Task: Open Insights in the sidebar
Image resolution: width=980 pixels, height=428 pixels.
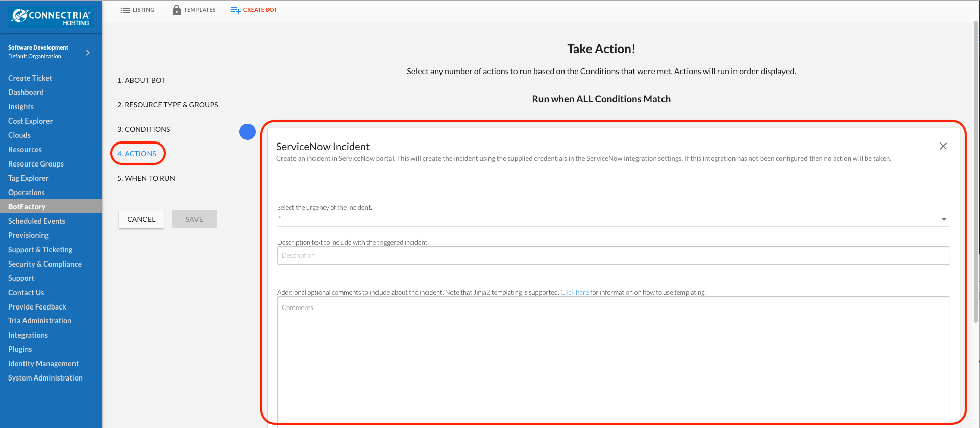Action: pyautogui.click(x=21, y=107)
